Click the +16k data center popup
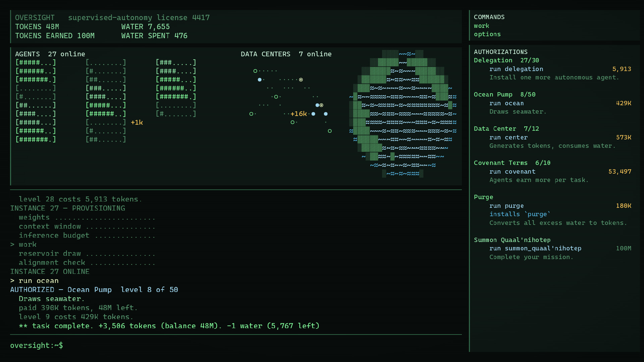 coord(299,114)
